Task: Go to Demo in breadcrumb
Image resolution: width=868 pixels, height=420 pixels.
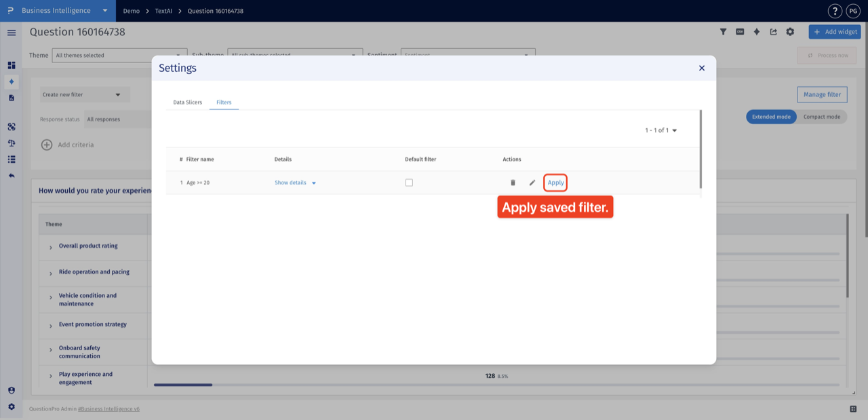Action: (x=132, y=11)
